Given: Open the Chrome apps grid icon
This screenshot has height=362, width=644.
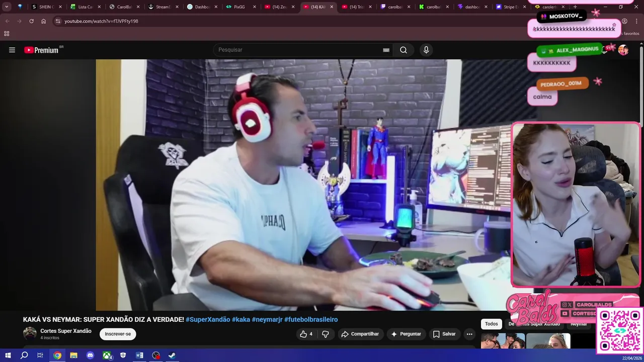Looking at the screenshot, I should (7, 34).
